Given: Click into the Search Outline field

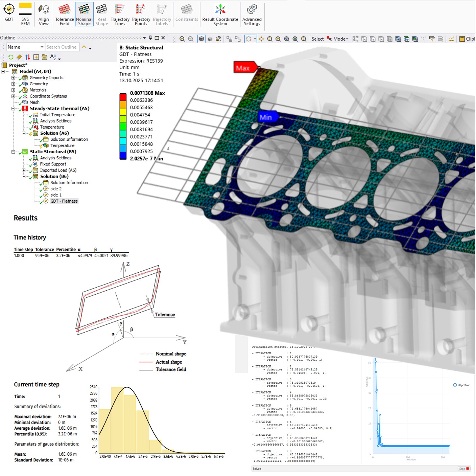Looking at the screenshot, I should coord(62,47).
